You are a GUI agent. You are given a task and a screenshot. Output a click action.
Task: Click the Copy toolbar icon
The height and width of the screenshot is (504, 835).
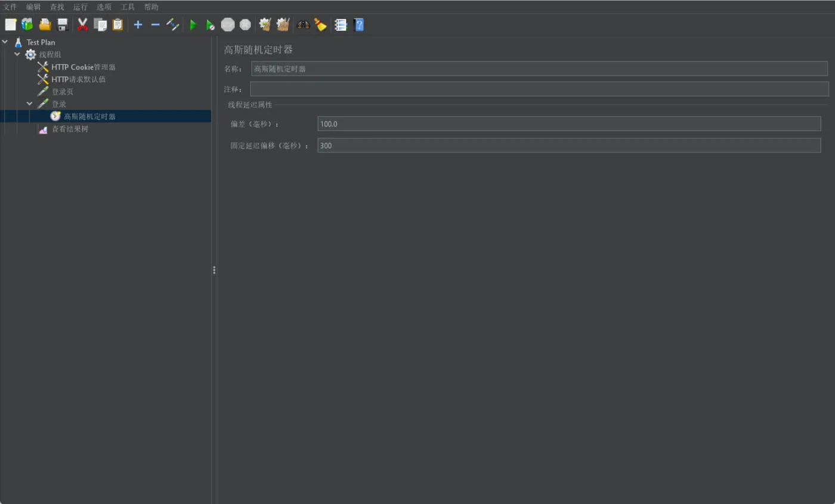click(100, 24)
